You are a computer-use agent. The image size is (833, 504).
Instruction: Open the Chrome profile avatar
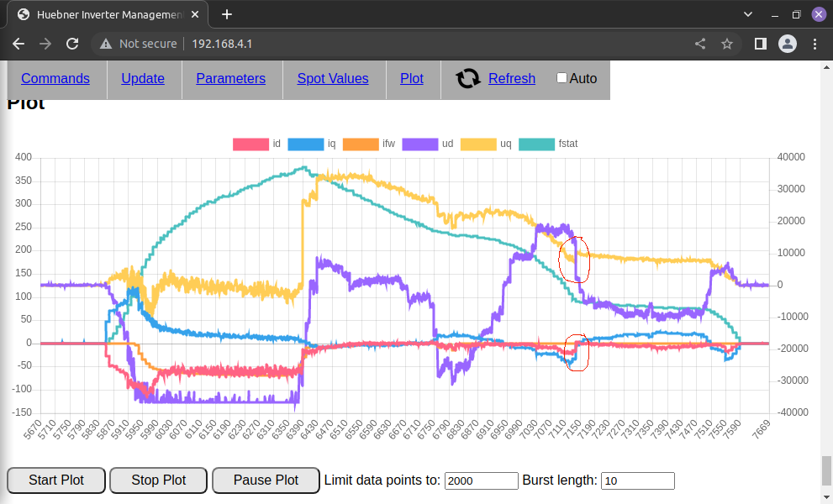(x=787, y=44)
